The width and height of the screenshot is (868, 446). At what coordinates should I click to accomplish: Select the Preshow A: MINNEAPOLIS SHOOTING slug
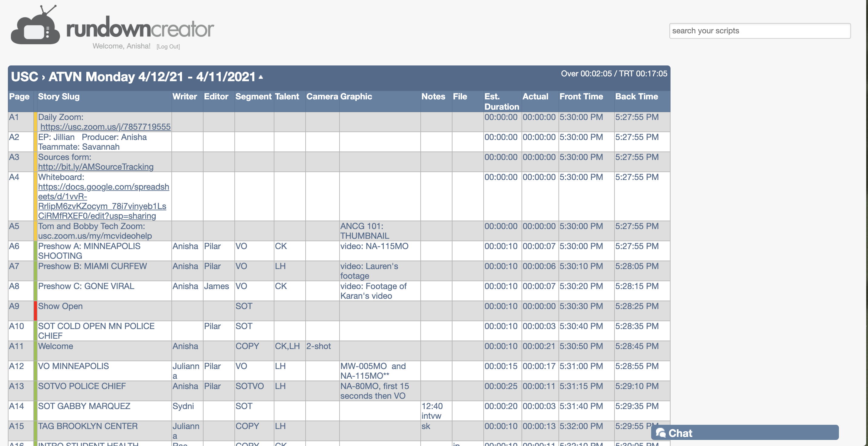89,251
